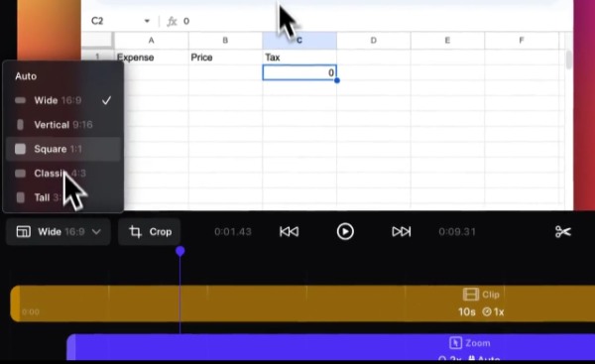Select the orange Clip track
The image size is (595, 364).
coord(302,303)
